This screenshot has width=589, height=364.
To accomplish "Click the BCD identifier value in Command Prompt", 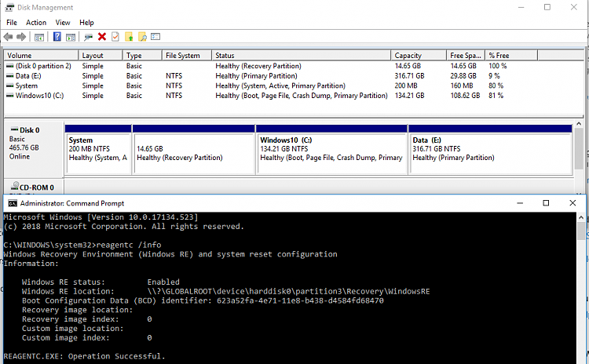I will click(x=300, y=300).
